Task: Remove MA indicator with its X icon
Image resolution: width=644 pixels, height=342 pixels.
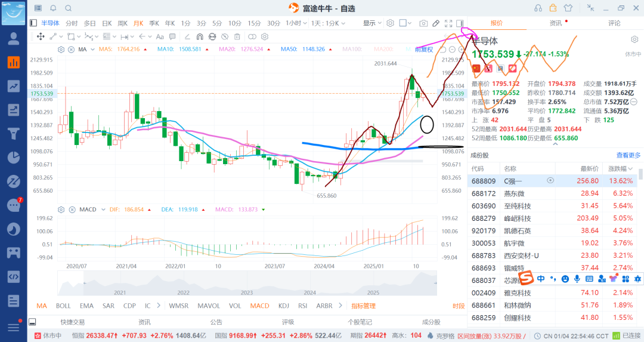Action: coord(71,50)
